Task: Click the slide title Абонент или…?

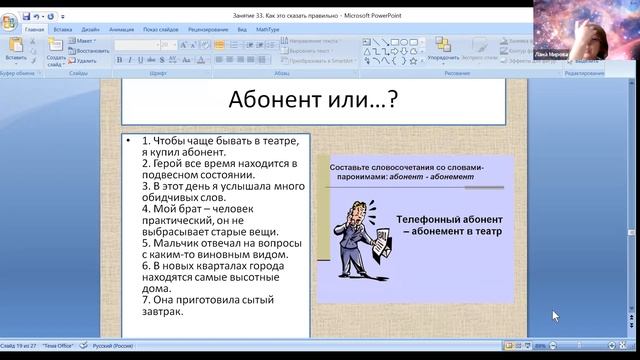Action: click(x=313, y=99)
